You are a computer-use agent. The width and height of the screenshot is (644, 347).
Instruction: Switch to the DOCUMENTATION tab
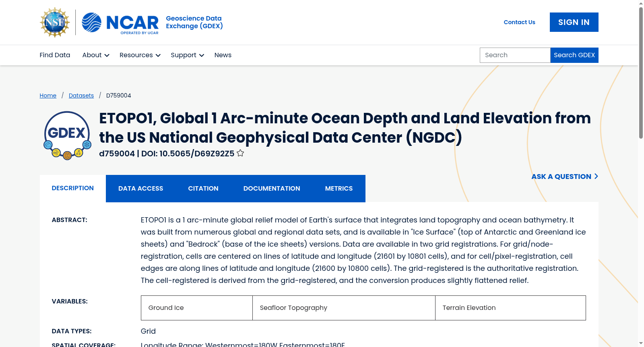point(272,189)
